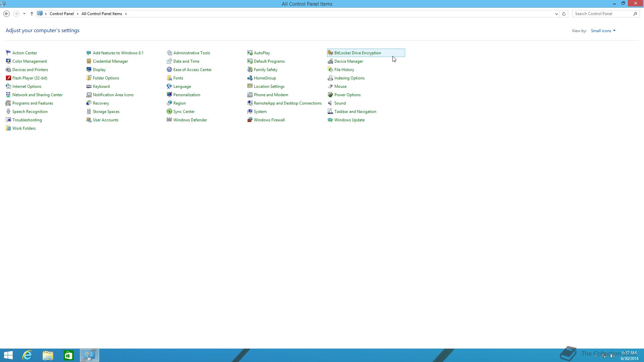Click the Storage Spaces icon

[x=89, y=111]
